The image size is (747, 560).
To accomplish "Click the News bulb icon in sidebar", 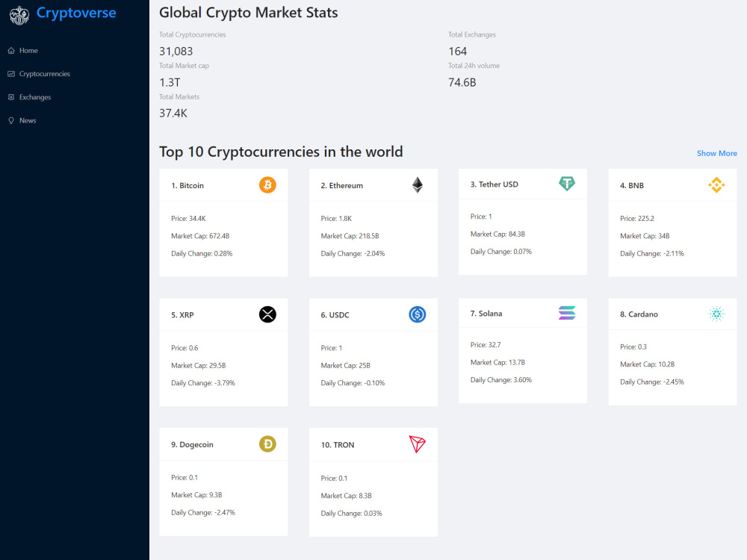I will [11, 120].
